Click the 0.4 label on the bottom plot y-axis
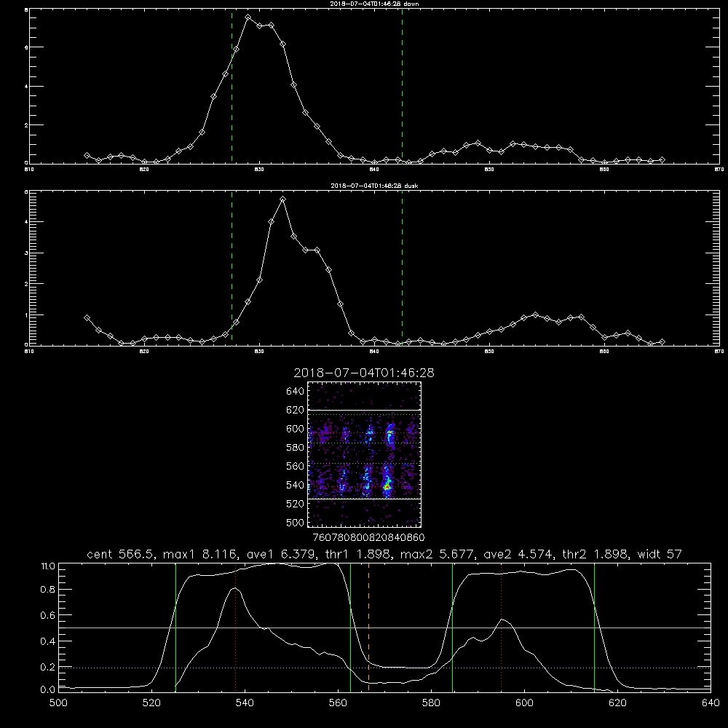 (48, 641)
